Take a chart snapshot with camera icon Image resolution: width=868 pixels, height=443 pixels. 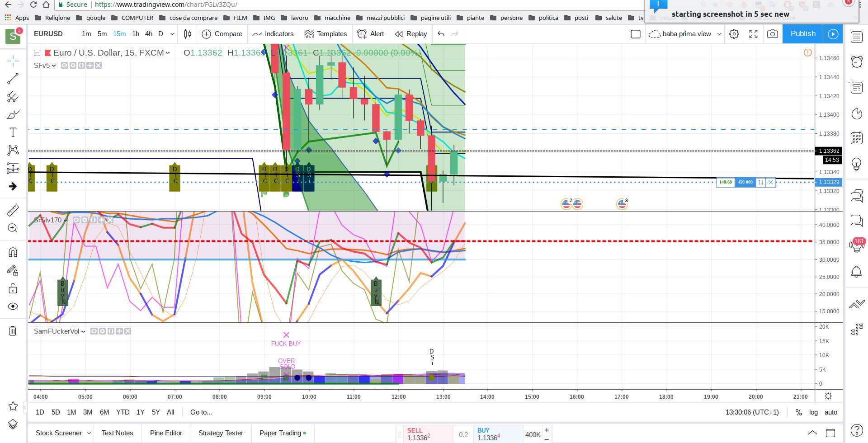[x=773, y=34]
